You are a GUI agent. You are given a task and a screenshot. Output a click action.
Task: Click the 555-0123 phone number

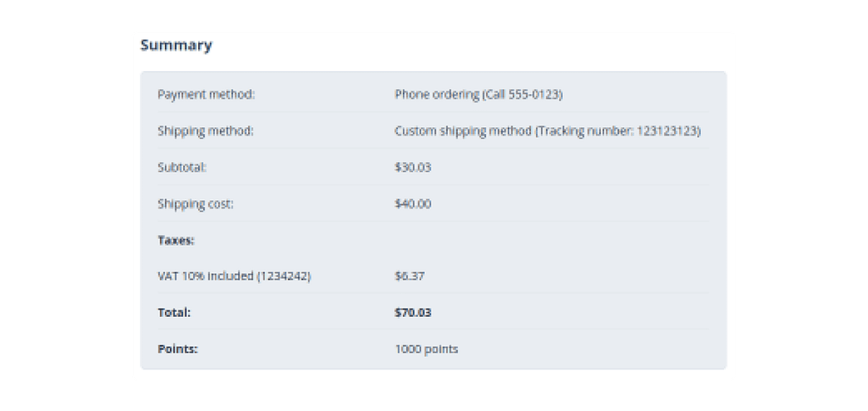pyautogui.click(x=537, y=95)
